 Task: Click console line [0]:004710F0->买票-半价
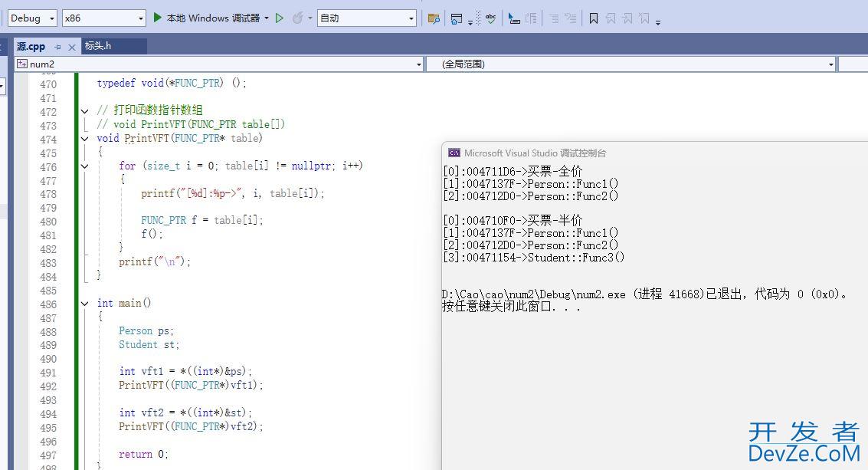click(x=513, y=220)
